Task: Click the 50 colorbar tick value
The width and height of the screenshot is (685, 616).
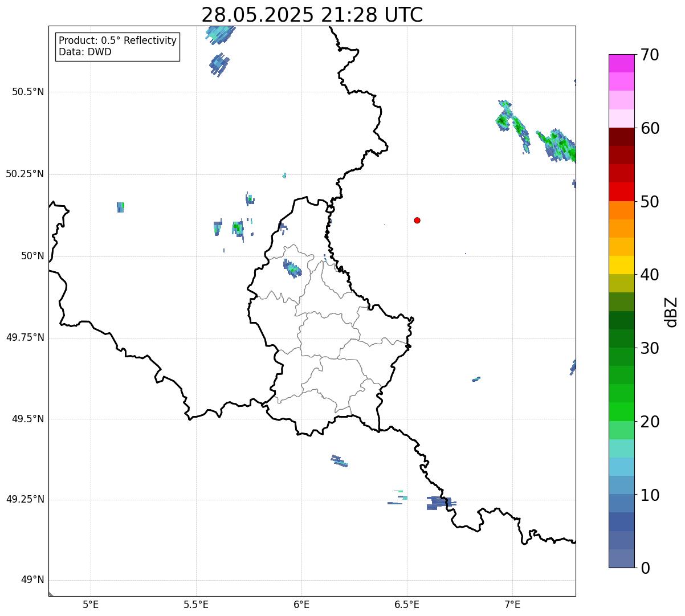Action: (x=649, y=202)
